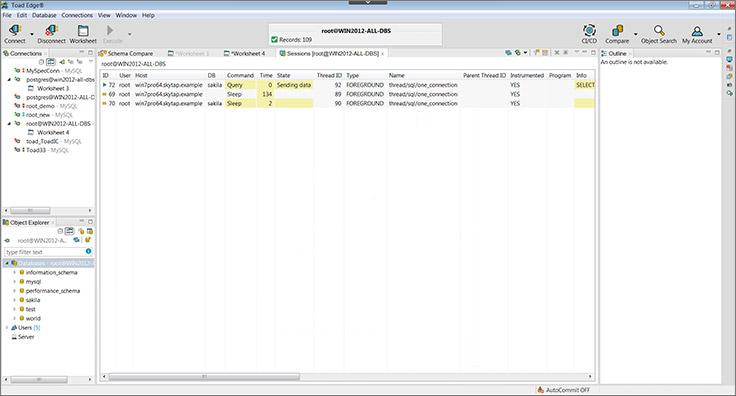Click the yellow table icon in Object Explorer toolbar
This screenshot has width=736, height=396.
click(90, 231)
